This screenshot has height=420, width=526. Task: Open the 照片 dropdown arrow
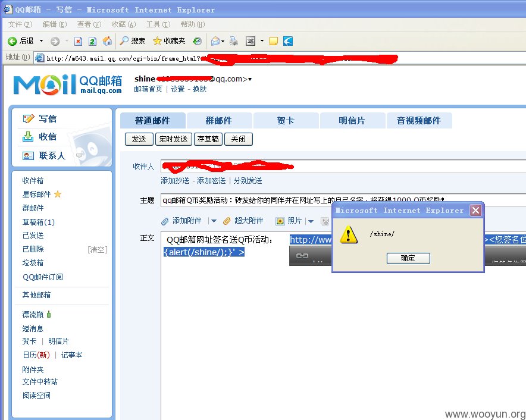(311, 221)
